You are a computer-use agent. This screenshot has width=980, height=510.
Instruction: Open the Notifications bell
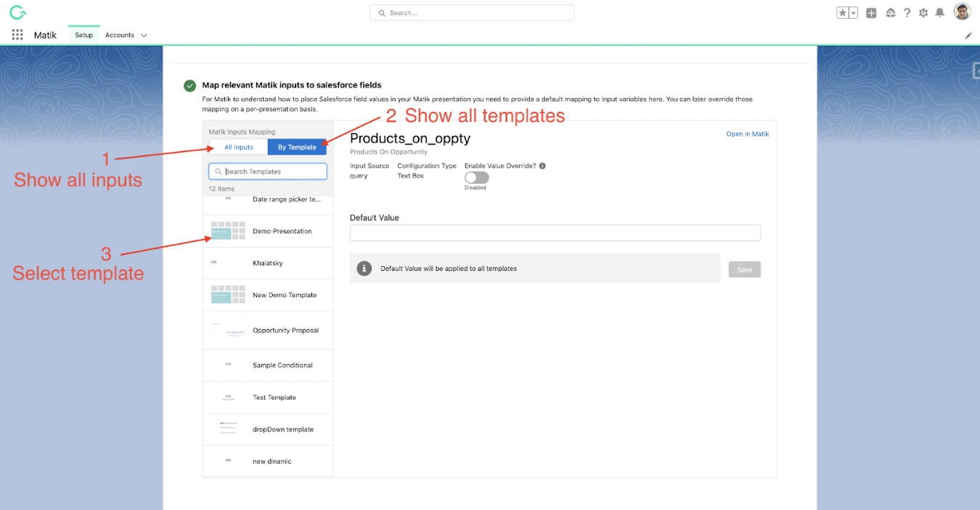tap(940, 13)
